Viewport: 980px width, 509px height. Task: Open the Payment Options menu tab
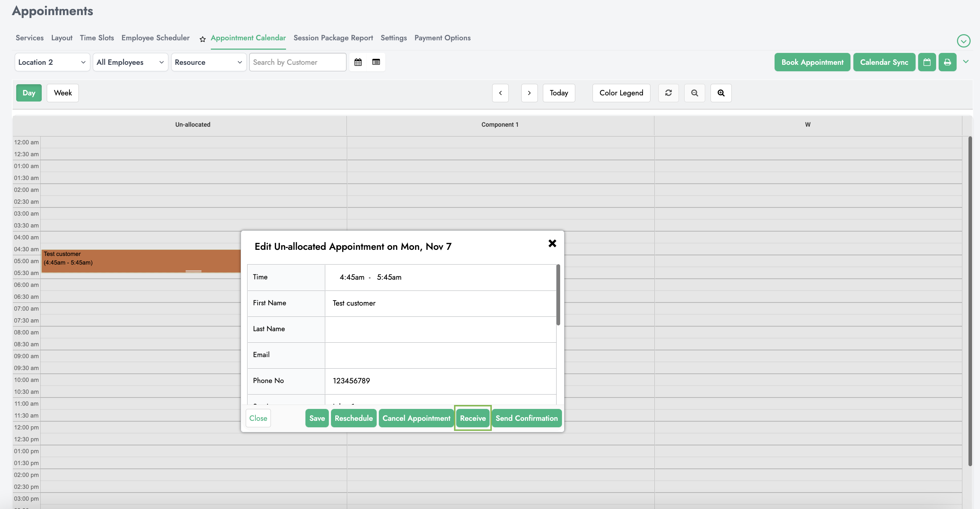(x=443, y=37)
